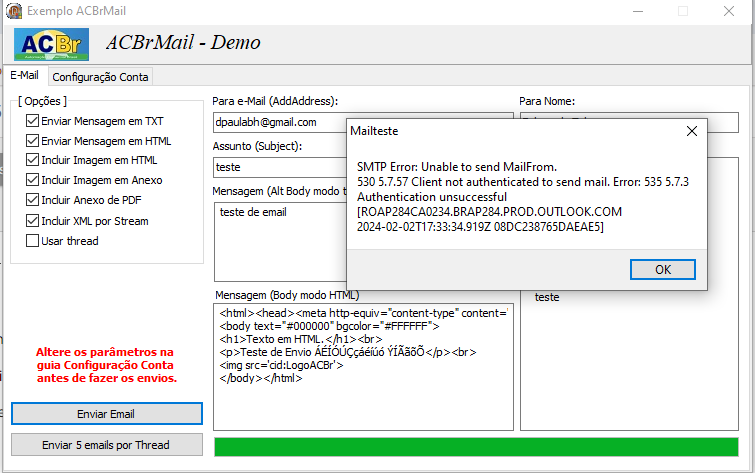Click Enviar 5 emails por Thread

106,445
